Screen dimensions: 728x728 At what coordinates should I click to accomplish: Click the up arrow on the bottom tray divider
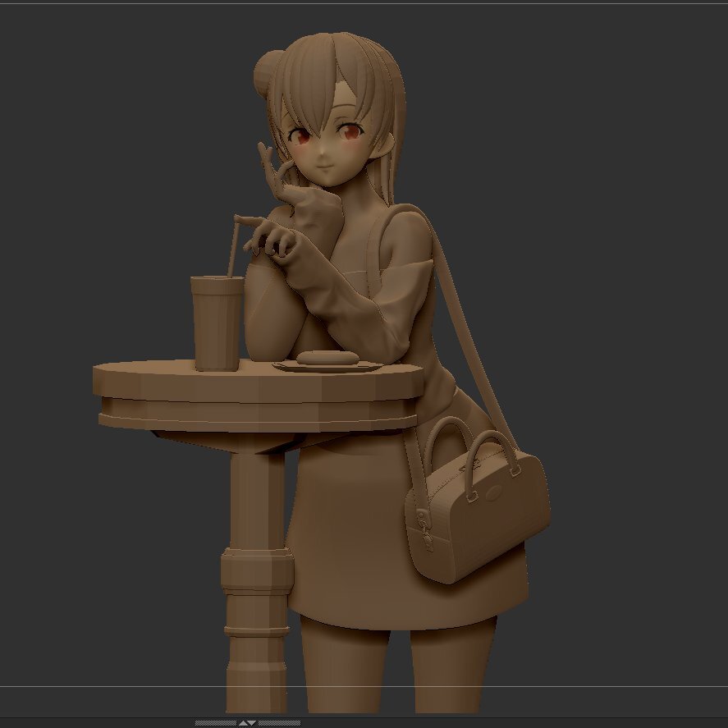[x=243, y=723]
